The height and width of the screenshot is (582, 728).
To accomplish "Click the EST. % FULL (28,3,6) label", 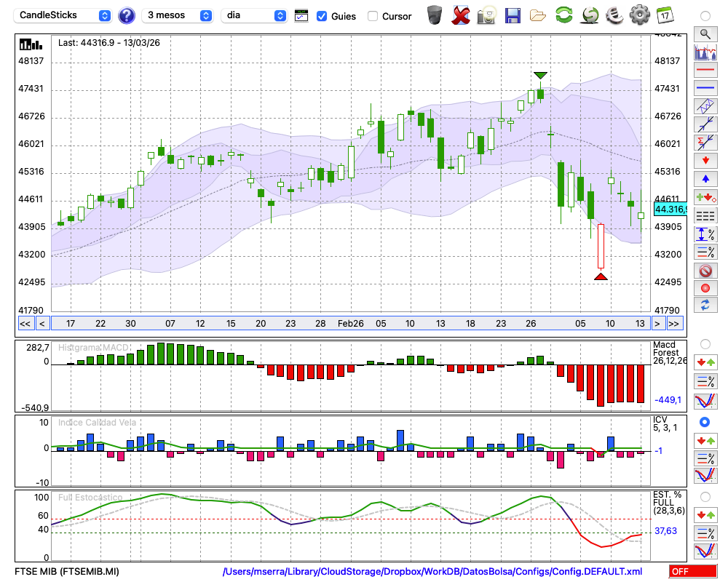I will (668, 503).
